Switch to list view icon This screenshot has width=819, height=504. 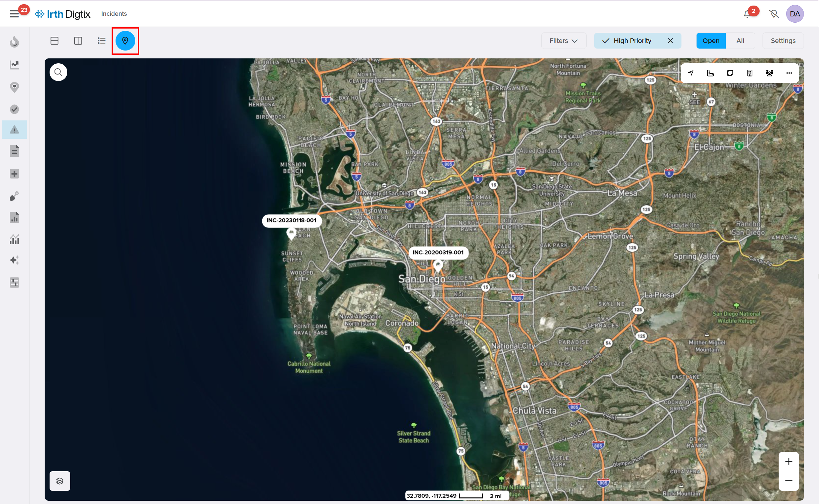pyautogui.click(x=101, y=41)
